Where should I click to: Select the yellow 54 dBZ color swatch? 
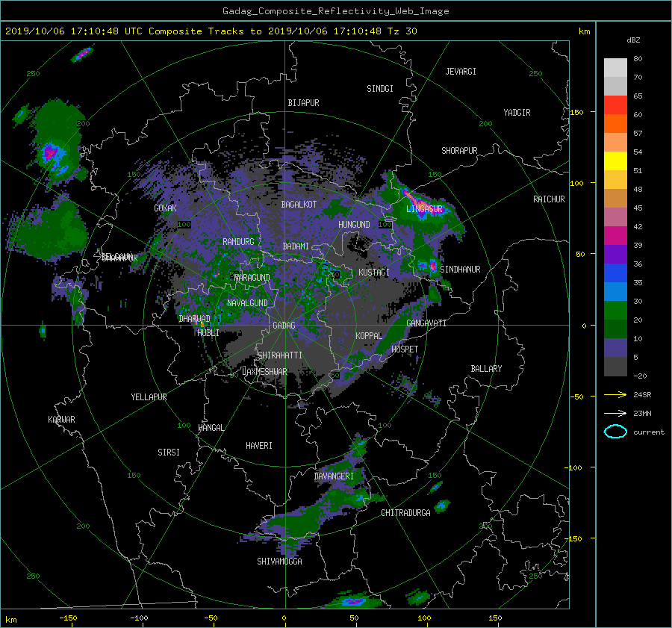tap(615, 161)
